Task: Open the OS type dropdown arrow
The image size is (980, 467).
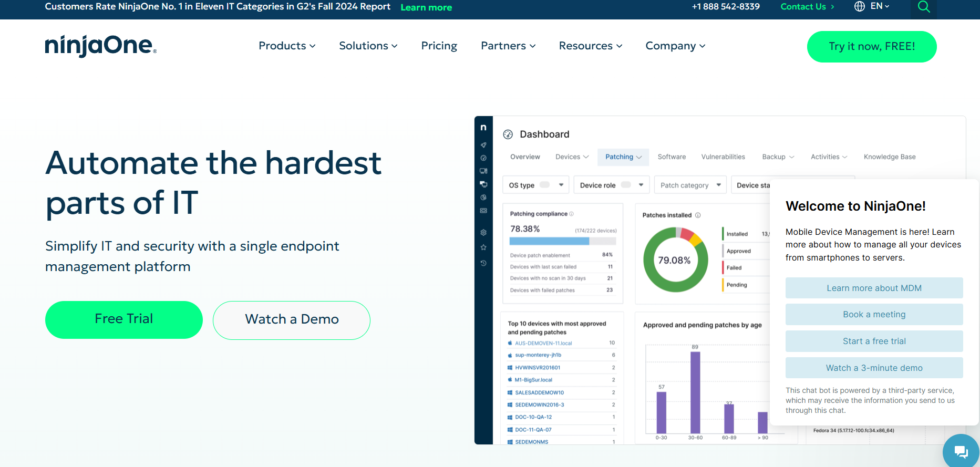Action: 561,185
